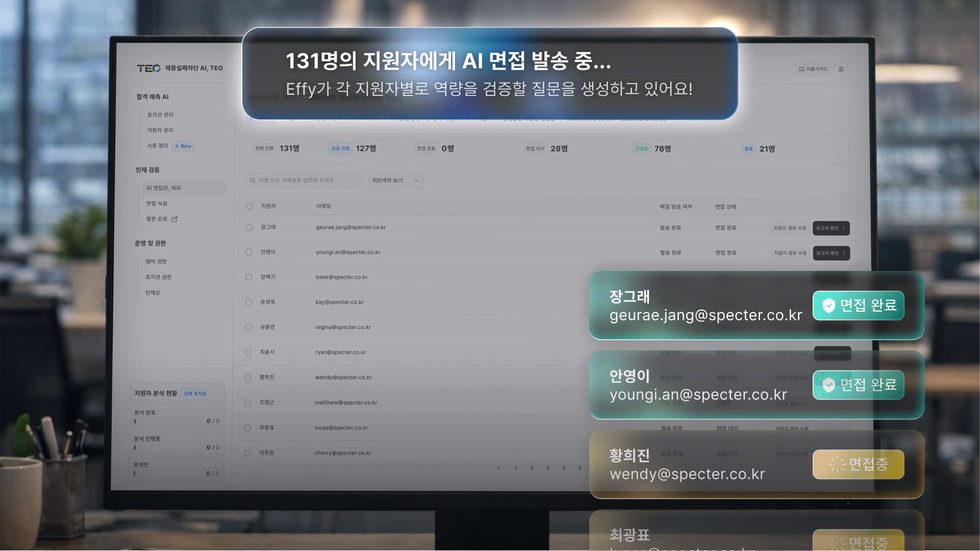Click the search magnifier icon
The image size is (980, 551).
253,181
